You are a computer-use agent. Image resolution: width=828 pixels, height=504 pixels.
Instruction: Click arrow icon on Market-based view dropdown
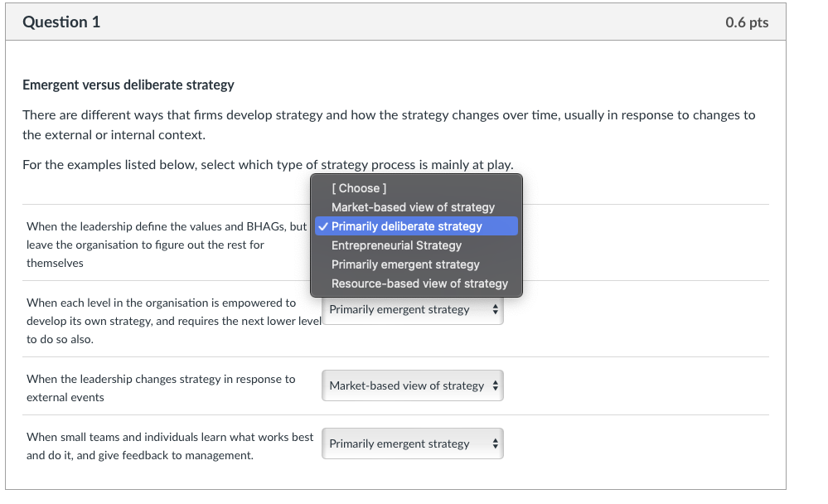tap(495, 385)
